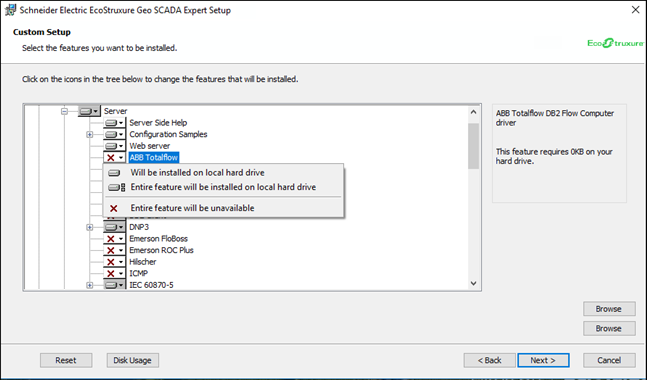The width and height of the screenshot is (647, 380).
Task: Open the Web server feature drive icon
Action: coord(114,146)
